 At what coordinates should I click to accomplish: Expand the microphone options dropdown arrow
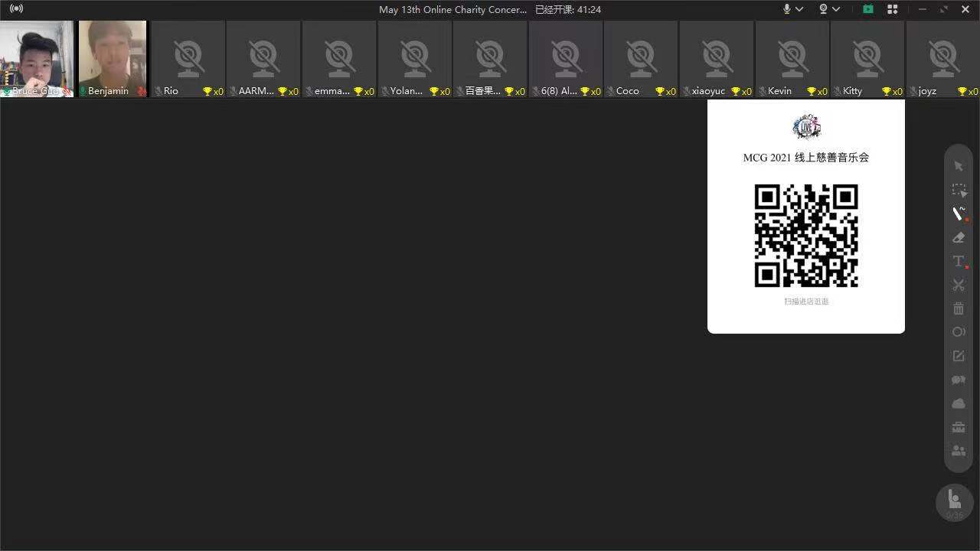click(x=799, y=9)
